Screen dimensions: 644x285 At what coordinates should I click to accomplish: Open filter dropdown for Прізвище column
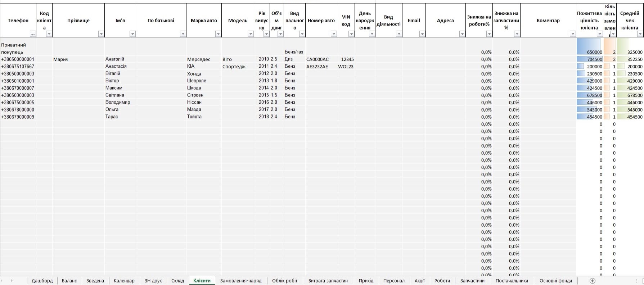tap(101, 34)
